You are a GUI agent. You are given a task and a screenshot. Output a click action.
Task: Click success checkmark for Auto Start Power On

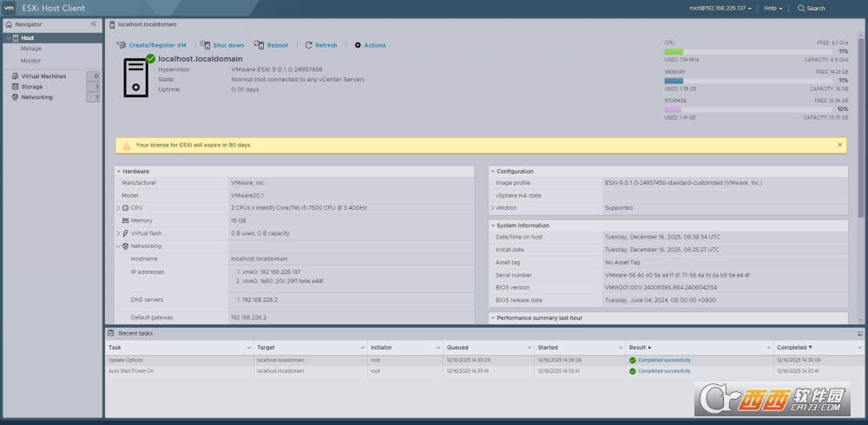(633, 371)
